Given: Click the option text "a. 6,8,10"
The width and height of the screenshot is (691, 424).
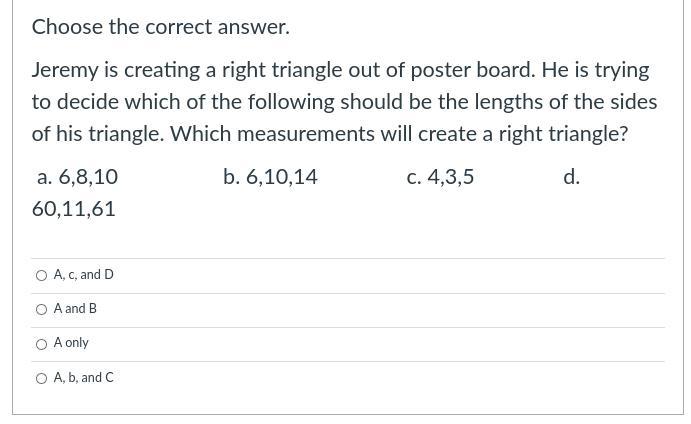Looking at the screenshot, I should click(77, 177).
